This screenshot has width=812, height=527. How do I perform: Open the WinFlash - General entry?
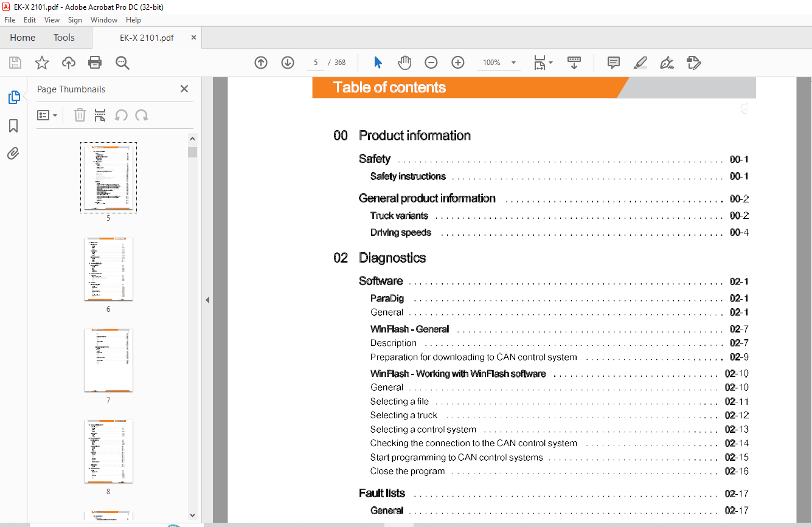(410, 329)
